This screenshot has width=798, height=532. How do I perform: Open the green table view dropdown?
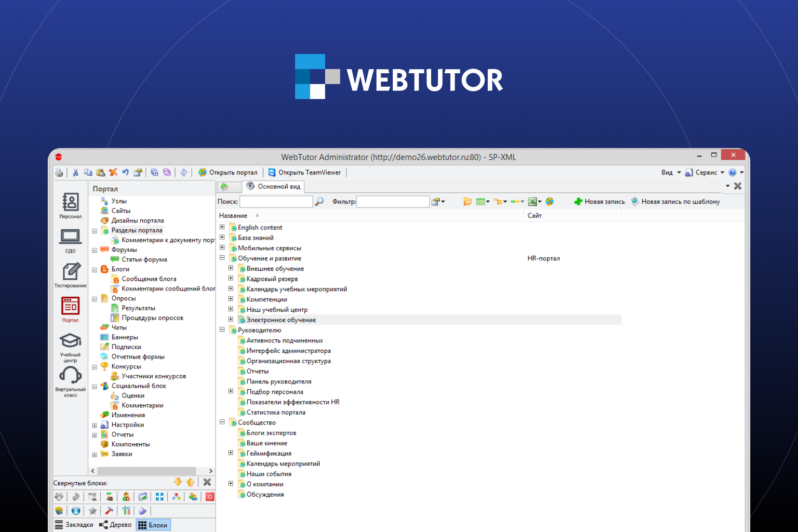(483, 202)
